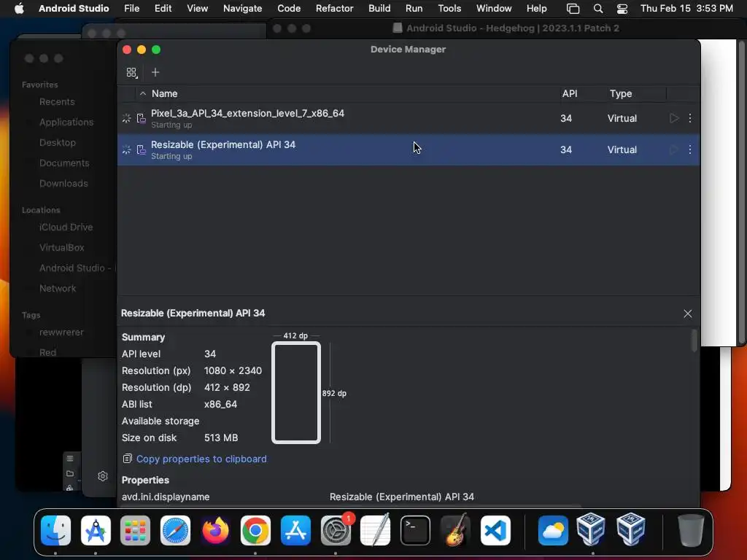Click the settings gear icon in background window
This screenshot has width=747, height=560.
[x=102, y=476]
